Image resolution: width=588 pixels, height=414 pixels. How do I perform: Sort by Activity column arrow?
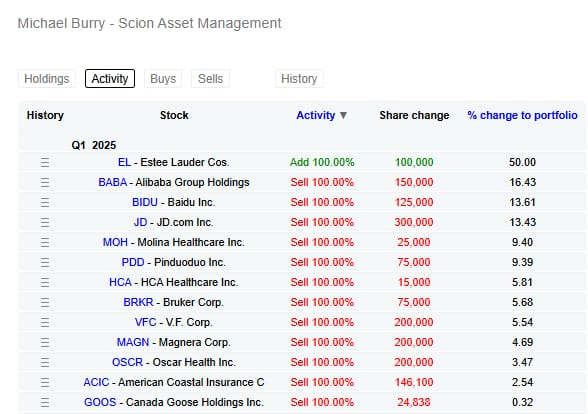tap(343, 116)
